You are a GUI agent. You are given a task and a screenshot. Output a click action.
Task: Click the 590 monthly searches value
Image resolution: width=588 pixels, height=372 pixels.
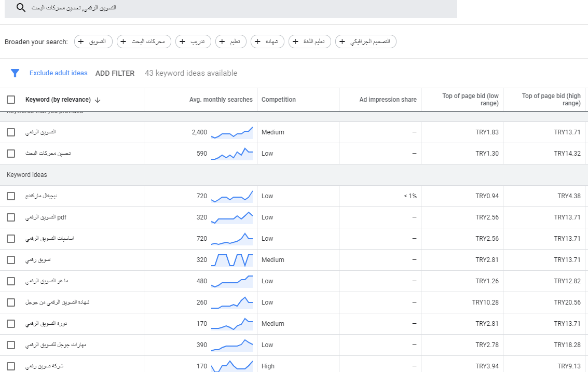point(202,154)
